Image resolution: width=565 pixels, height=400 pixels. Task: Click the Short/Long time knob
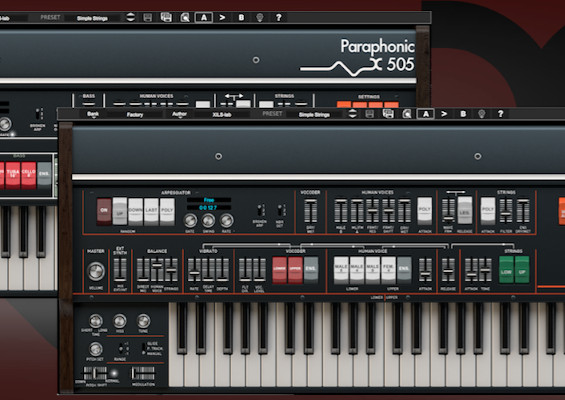point(95,321)
